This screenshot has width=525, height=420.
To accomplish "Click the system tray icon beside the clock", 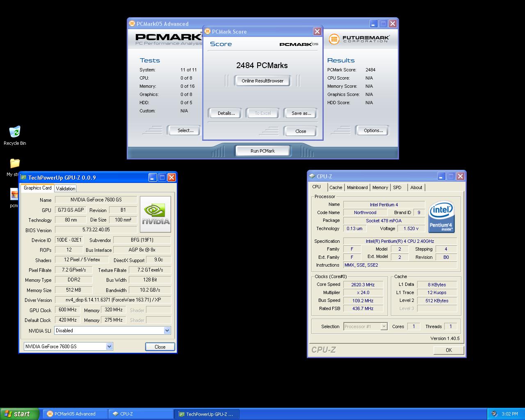I will click(x=494, y=414).
